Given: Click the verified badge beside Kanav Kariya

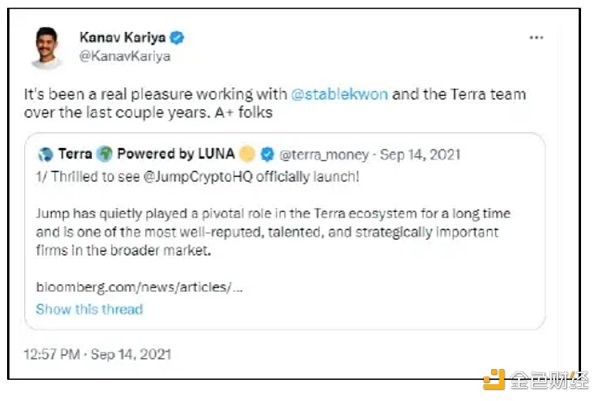Looking at the screenshot, I should coord(177,39).
